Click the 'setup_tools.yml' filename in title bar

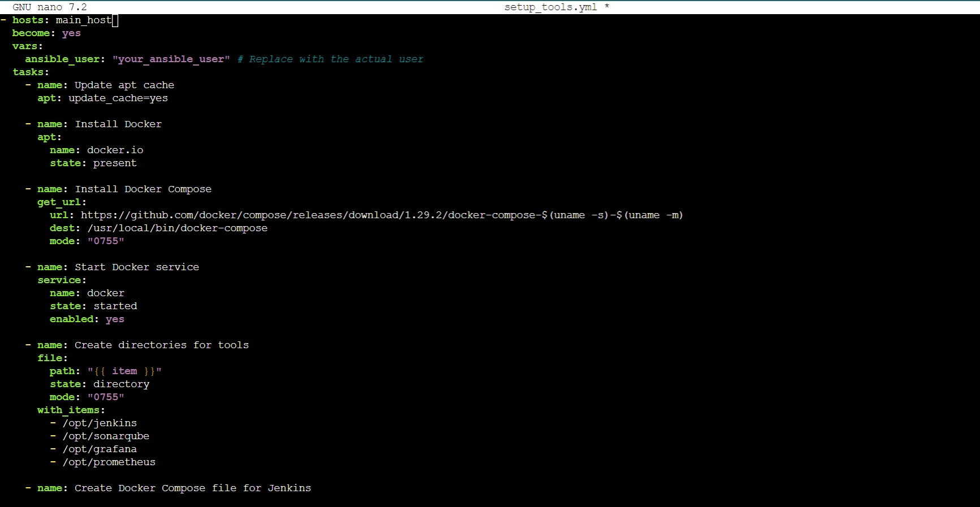pyautogui.click(x=550, y=7)
